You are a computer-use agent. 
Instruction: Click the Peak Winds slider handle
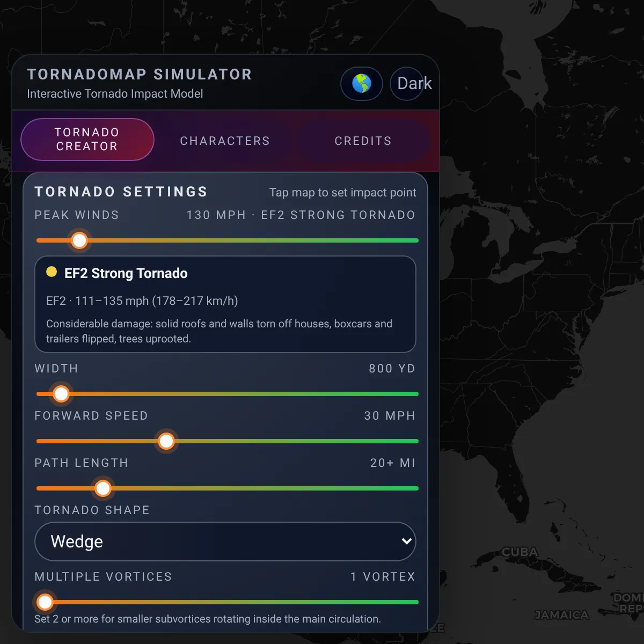(x=79, y=240)
